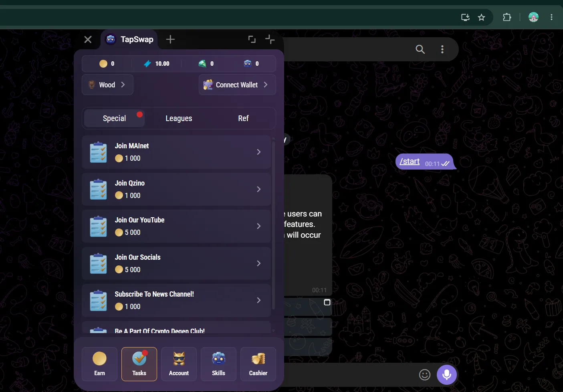
Task: Click the blue robot balance icon
Action: click(x=248, y=64)
